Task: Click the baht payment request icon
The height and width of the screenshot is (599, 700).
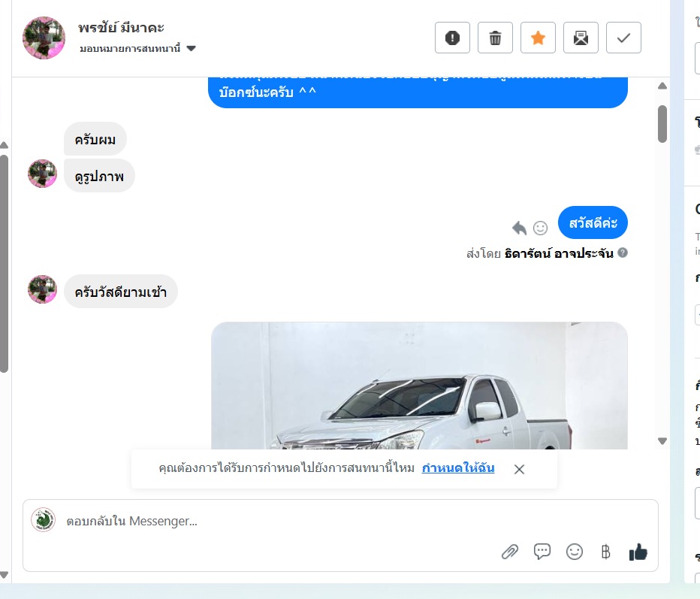Action: (x=606, y=552)
